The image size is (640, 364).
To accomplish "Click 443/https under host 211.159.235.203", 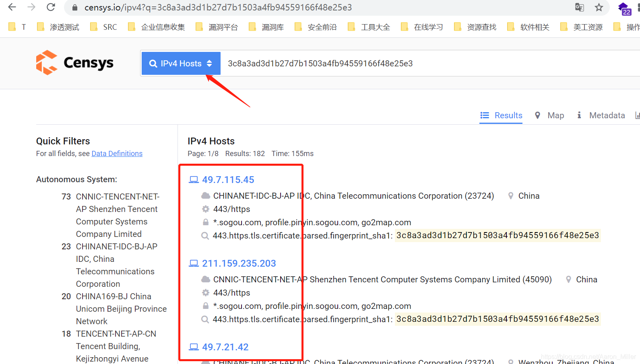I will (232, 293).
